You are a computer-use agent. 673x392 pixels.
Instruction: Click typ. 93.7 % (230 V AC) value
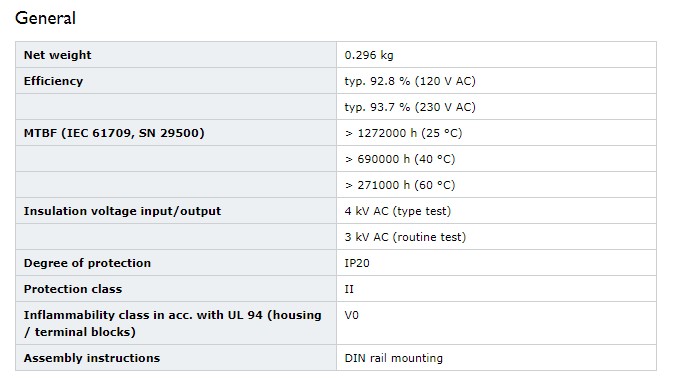(x=410, y=107)
